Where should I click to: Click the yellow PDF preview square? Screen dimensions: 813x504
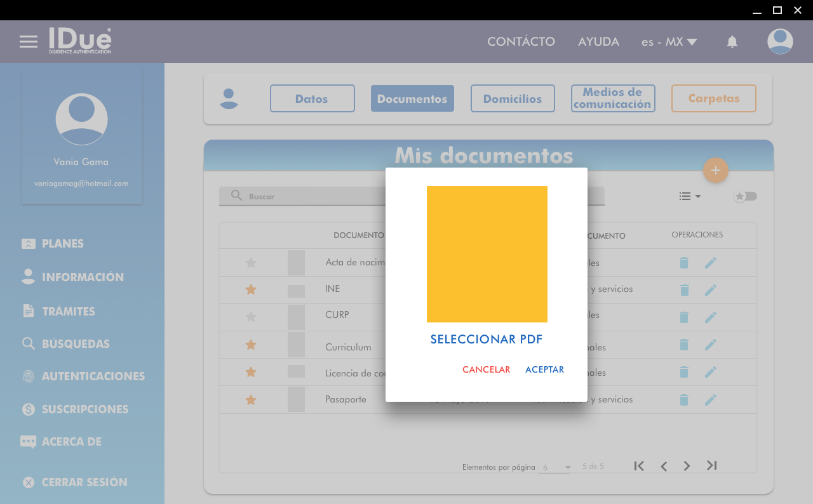pyautogui.click(x=487, y=254)
